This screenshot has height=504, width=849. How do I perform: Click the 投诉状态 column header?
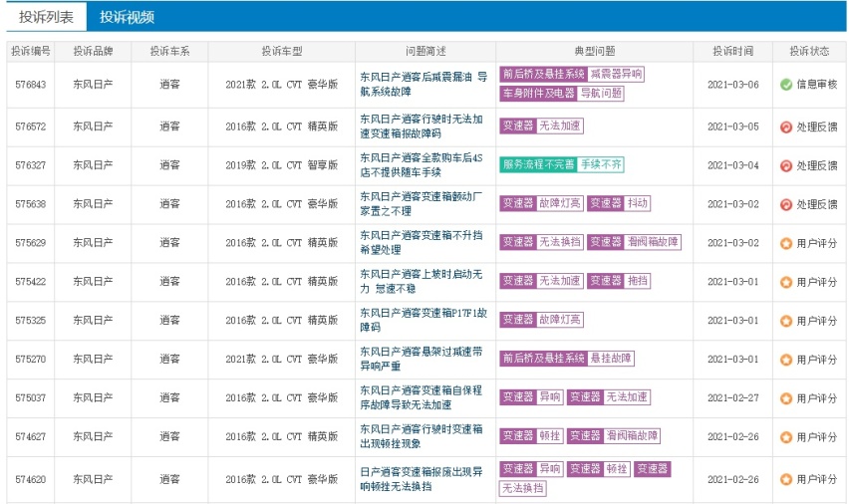click(809, 52)
